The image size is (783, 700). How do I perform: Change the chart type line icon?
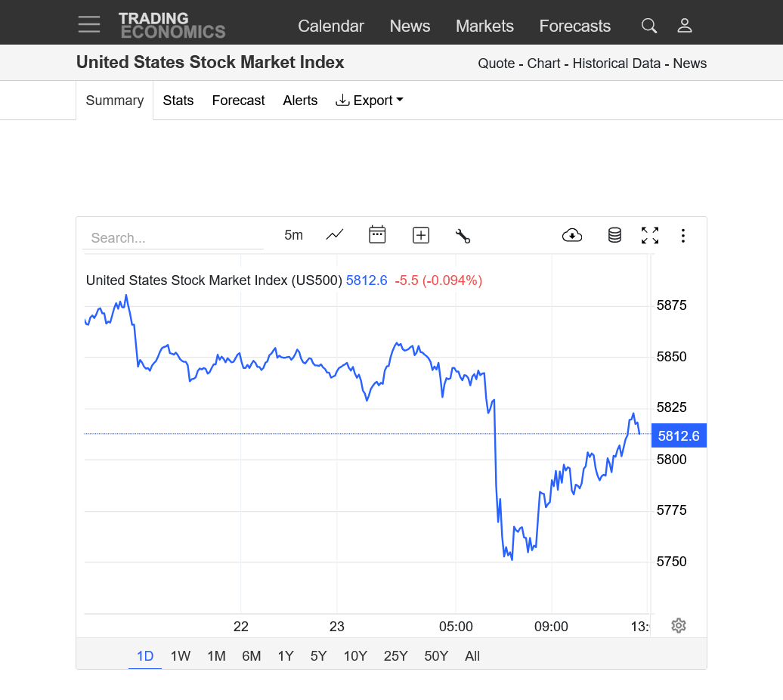[335, 234]
